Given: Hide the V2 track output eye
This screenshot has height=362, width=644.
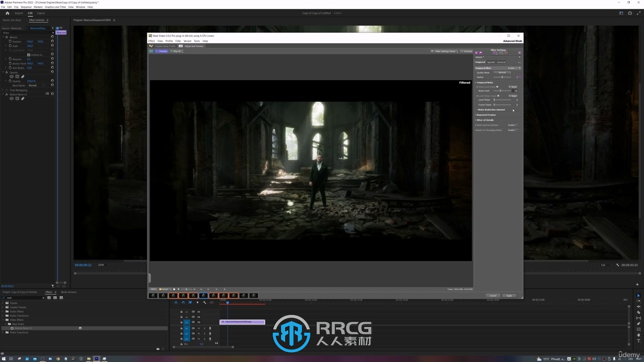Looking at the screenshot, I should tap(199, 317).
